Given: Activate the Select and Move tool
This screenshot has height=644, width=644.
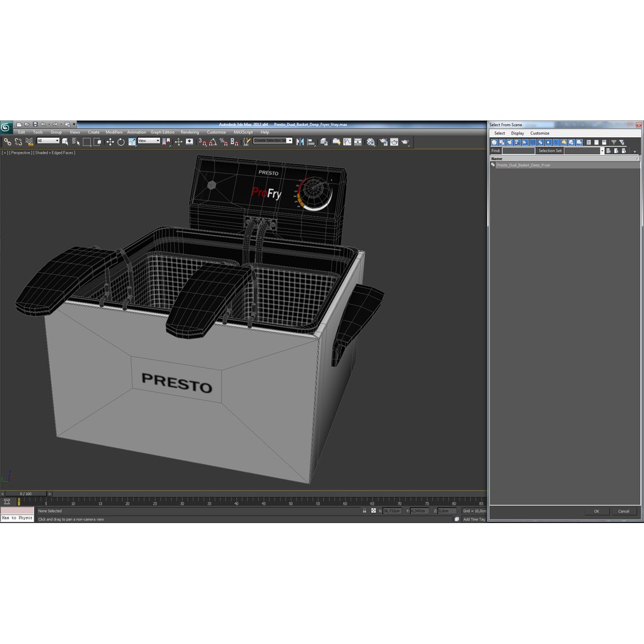Looking at the screenshot, I should point(110,142).
